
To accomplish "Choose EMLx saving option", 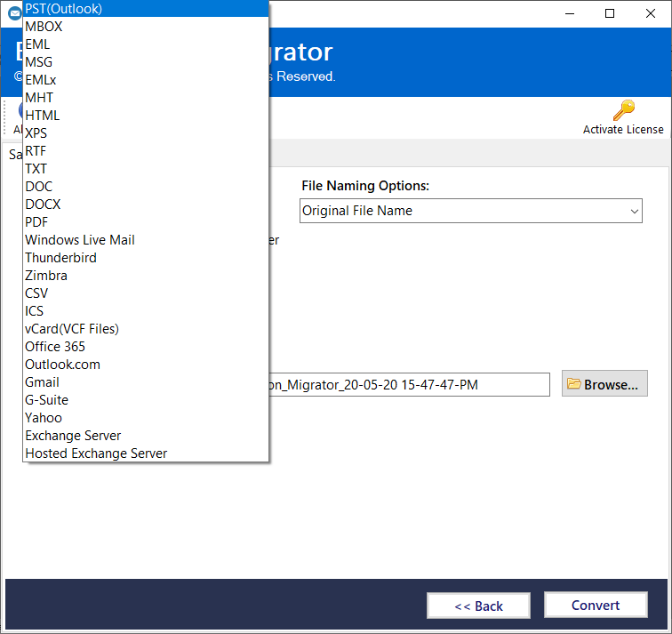I will (146, 80).
